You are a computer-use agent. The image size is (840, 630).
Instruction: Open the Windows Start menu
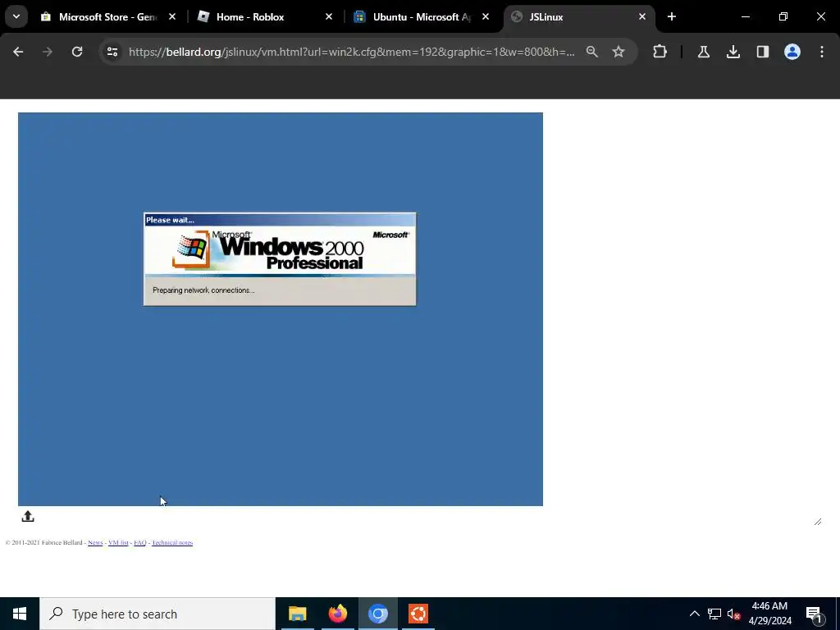pyautogui.click(x=20, y=614)
